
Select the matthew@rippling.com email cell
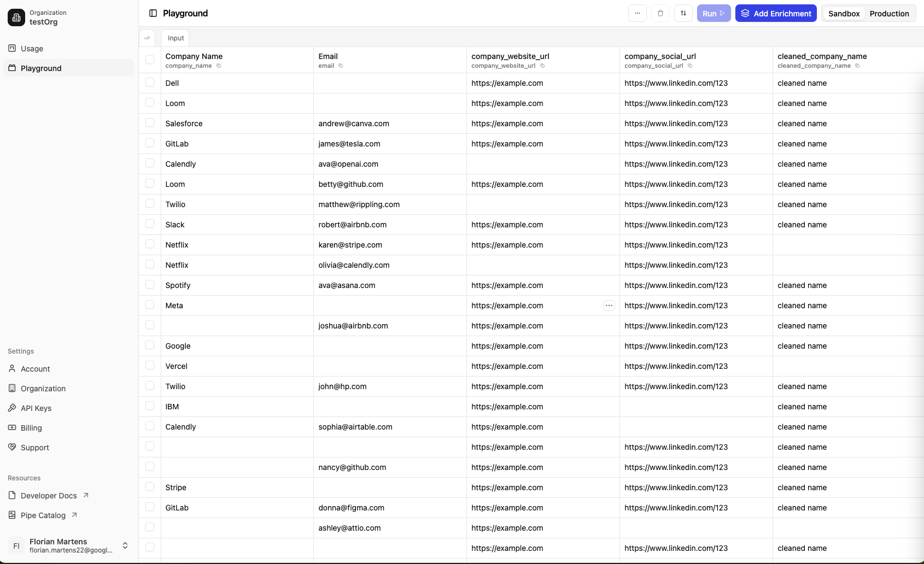(390, 204)
